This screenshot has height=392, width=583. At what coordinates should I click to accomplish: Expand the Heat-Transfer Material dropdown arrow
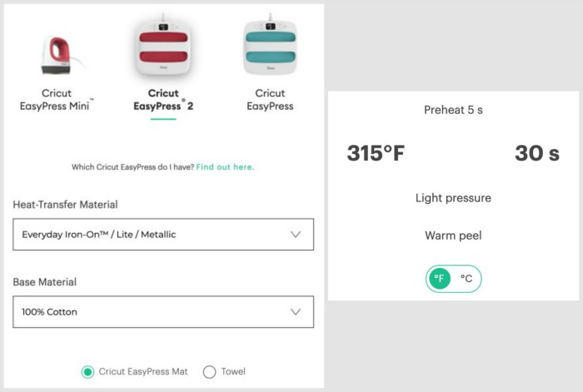coord(296,235)
